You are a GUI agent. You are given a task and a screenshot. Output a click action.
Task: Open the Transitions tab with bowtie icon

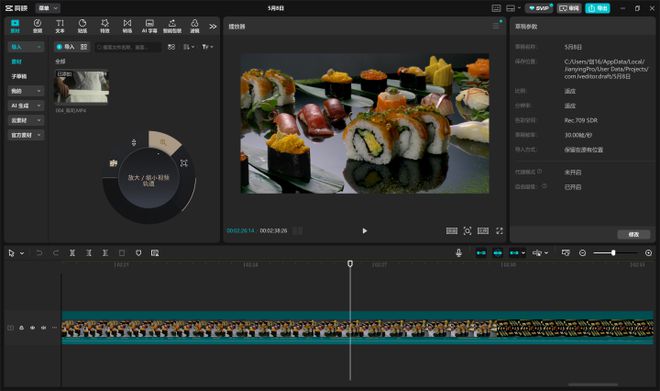pyautogui.click(x=127, y=26)
